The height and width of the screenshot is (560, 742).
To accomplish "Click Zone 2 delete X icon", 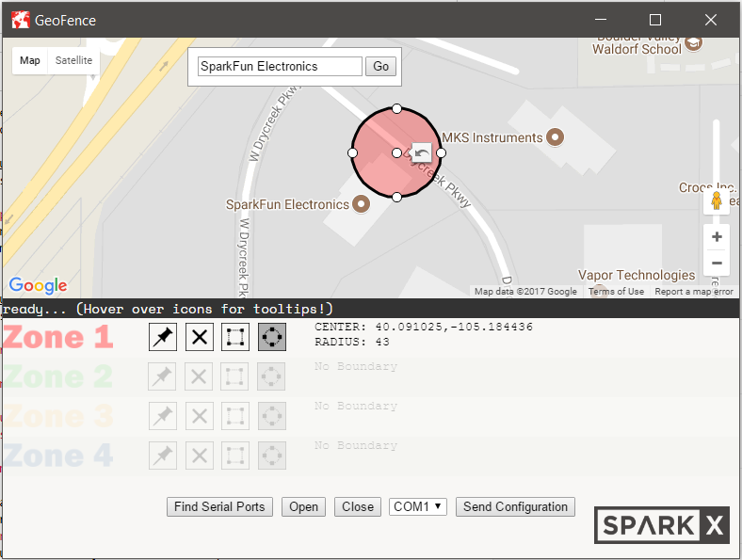I will pyautogui.click(x=199, y=376).
